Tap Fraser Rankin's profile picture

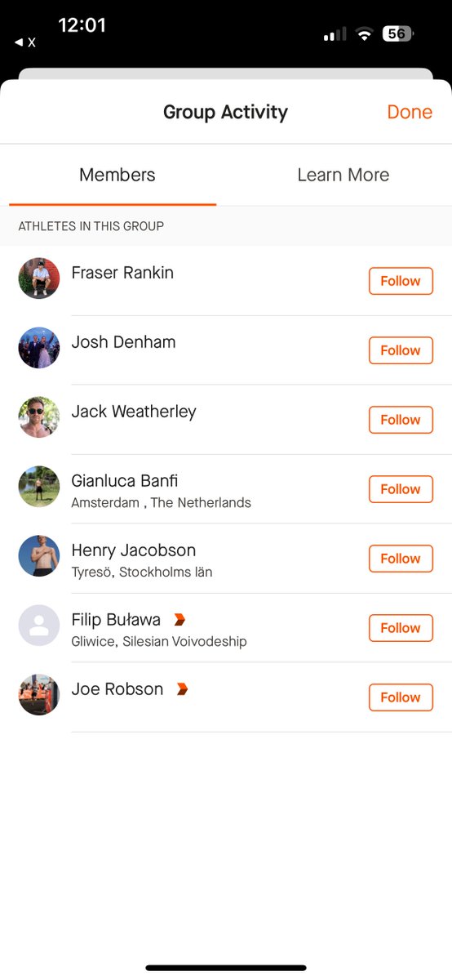39,278
